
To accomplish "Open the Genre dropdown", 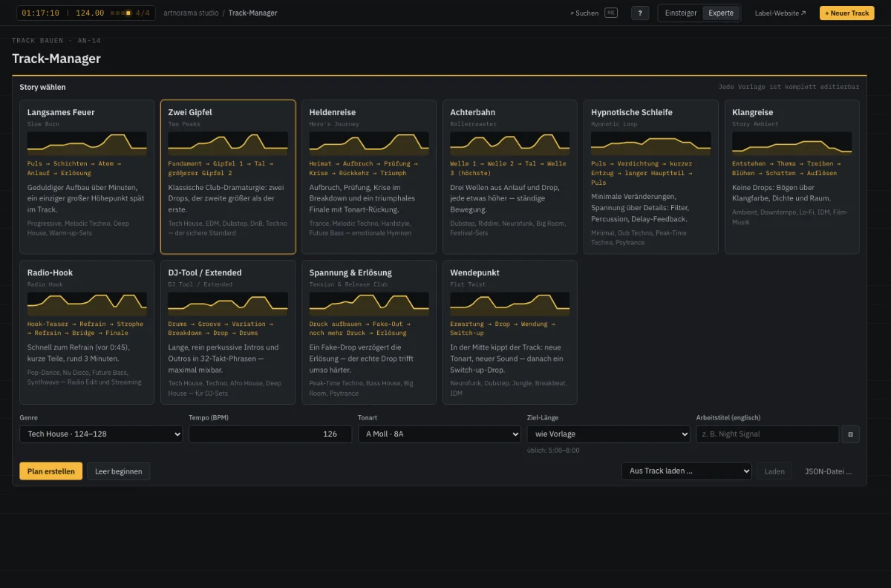I will 101,434.
